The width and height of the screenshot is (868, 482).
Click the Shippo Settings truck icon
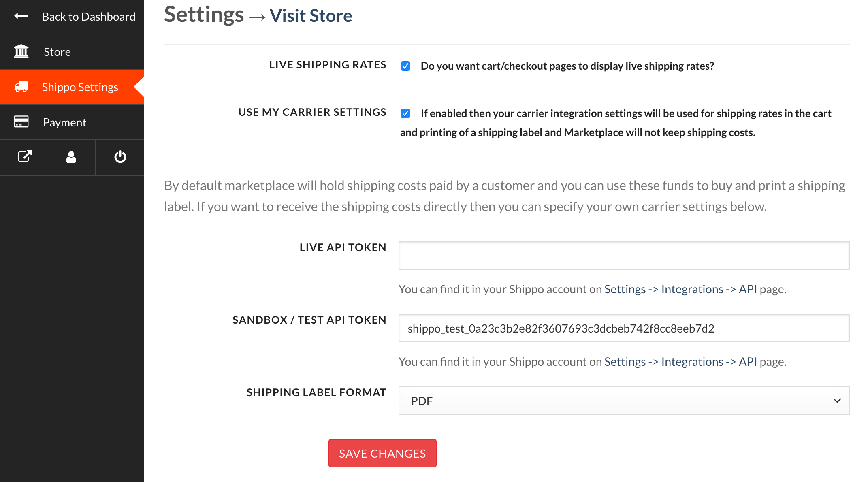pyautogui.click(x=21, y=87)
